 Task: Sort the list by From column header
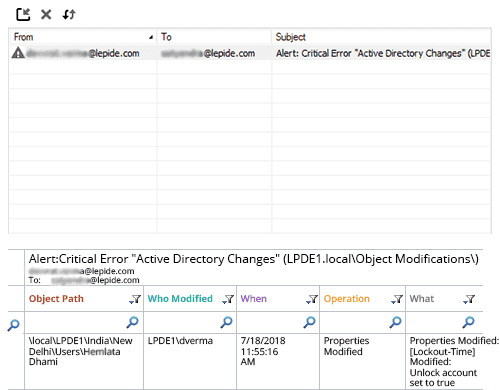(83, 37)
